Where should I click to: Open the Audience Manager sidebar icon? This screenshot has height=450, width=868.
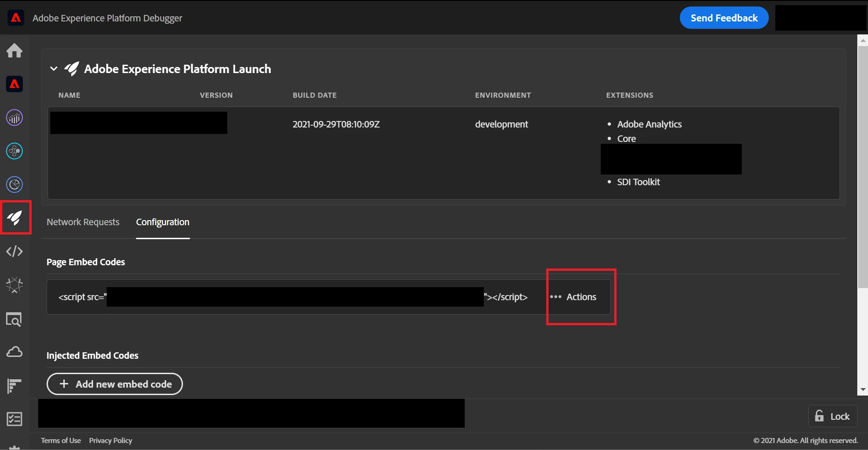click(x=14, y=151)
